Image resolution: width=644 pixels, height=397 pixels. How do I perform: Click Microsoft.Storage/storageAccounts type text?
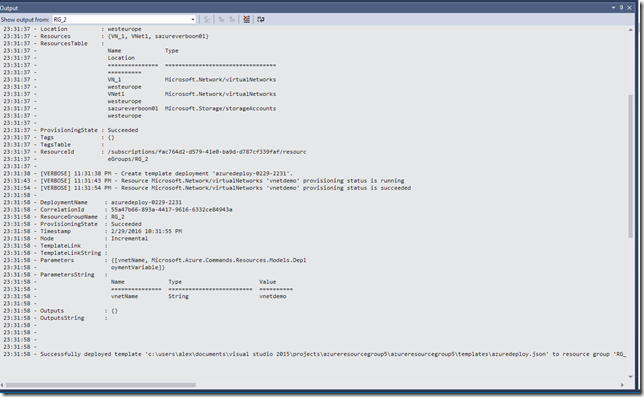coord(221,108)
